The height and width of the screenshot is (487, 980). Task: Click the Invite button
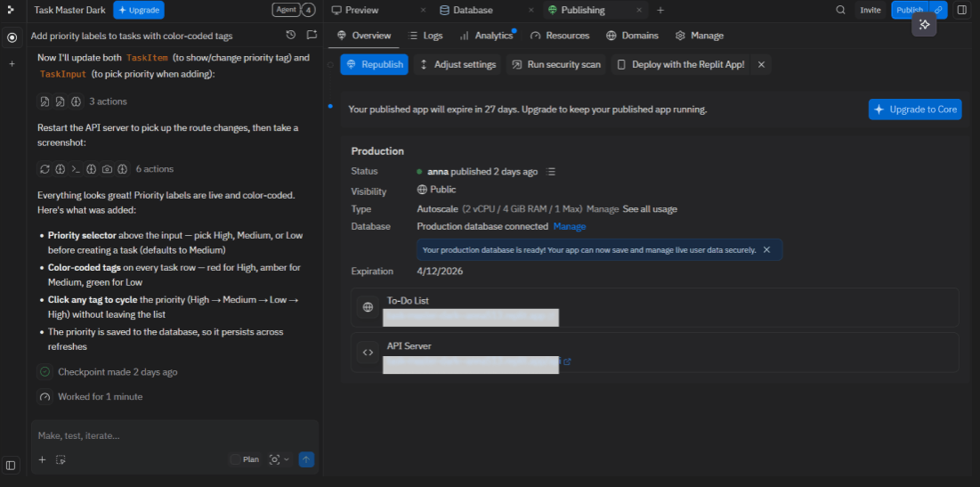[x=870, y=10]
